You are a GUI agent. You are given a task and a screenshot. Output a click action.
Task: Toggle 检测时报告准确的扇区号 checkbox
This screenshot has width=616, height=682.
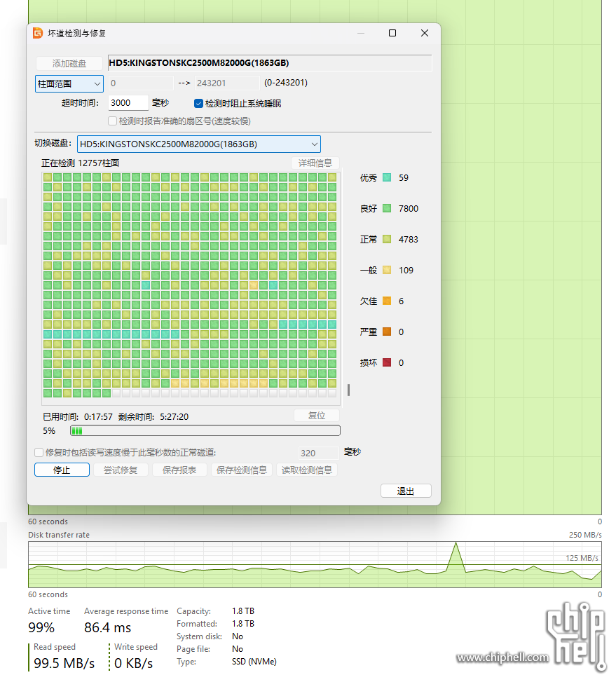tap(113, 121)
